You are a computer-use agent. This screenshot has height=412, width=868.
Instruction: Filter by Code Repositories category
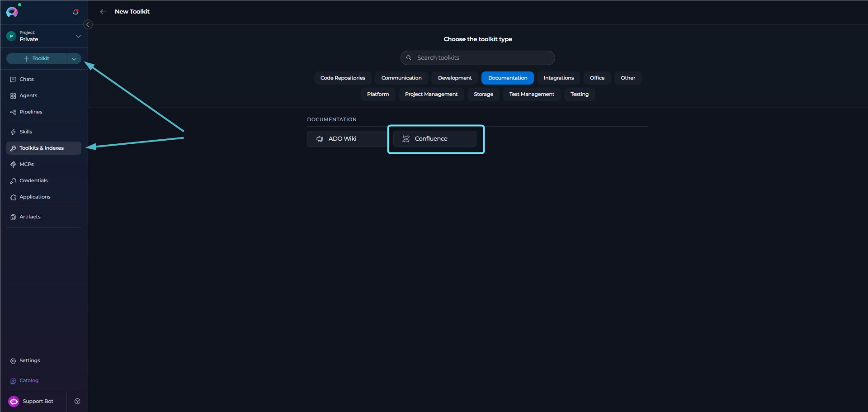pos(343,78)
